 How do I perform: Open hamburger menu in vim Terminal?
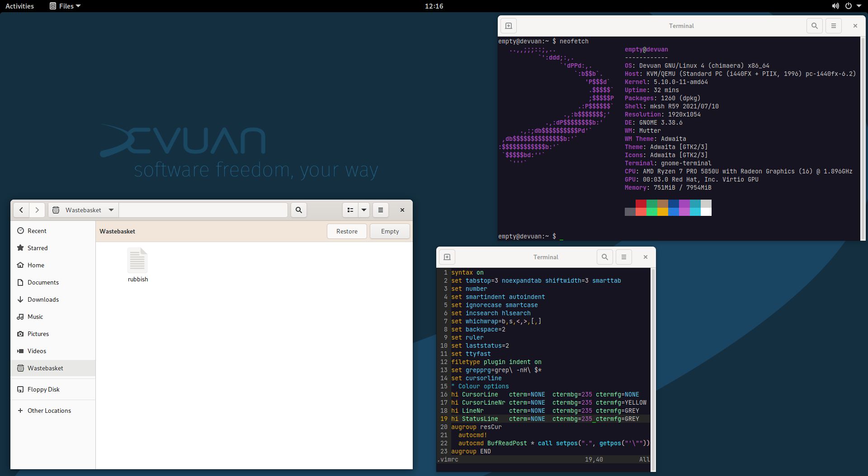[624, 257]
